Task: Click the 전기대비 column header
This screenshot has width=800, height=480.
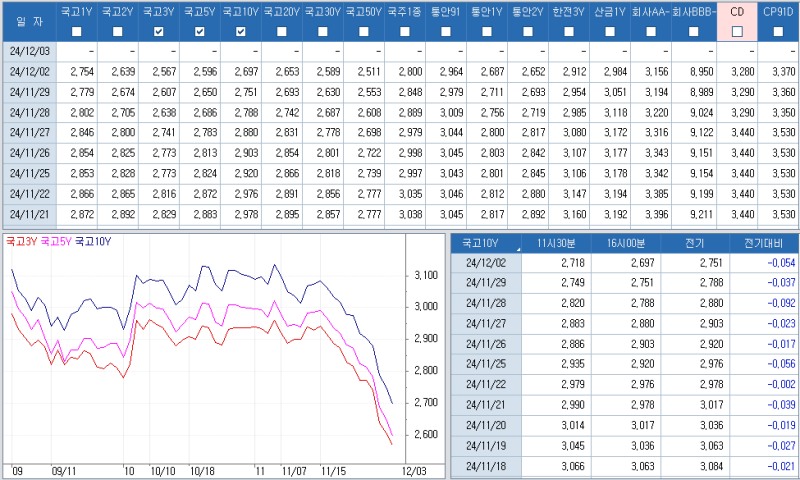Action: 765,243
